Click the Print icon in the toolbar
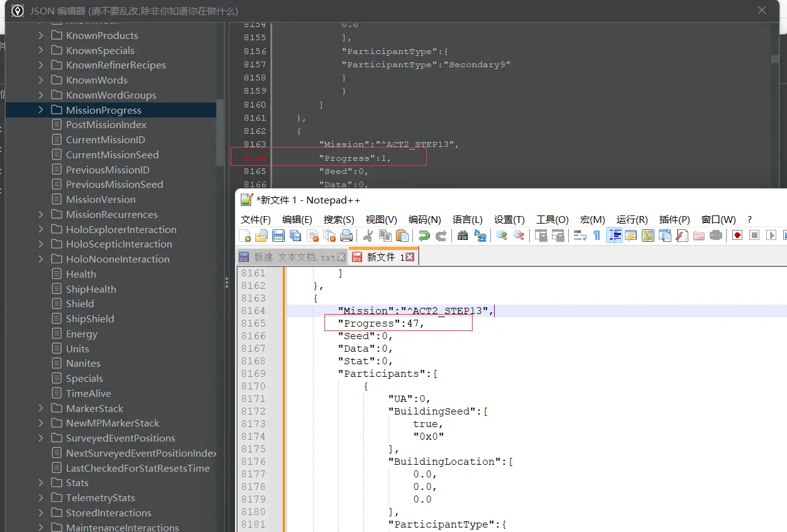 pos(346,236)
